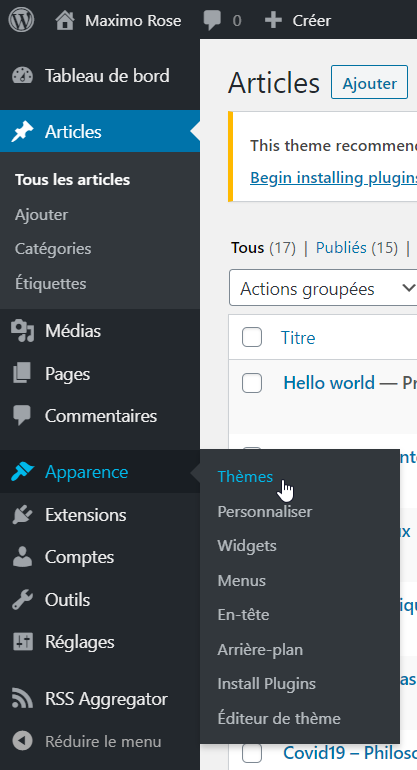The width and height of the screenshot is (417, 770).
Task: Click the Comptes user icon
Action: (x=22, y=557)
